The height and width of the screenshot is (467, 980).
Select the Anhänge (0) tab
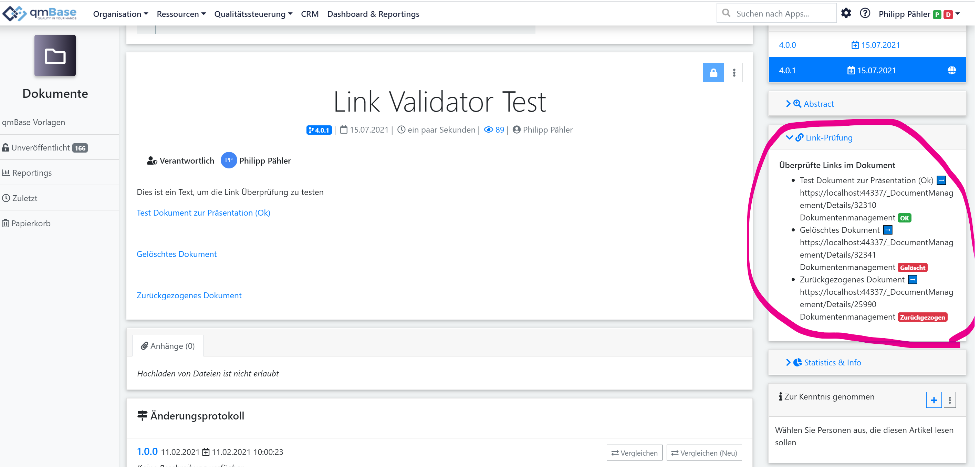(168, 346)
